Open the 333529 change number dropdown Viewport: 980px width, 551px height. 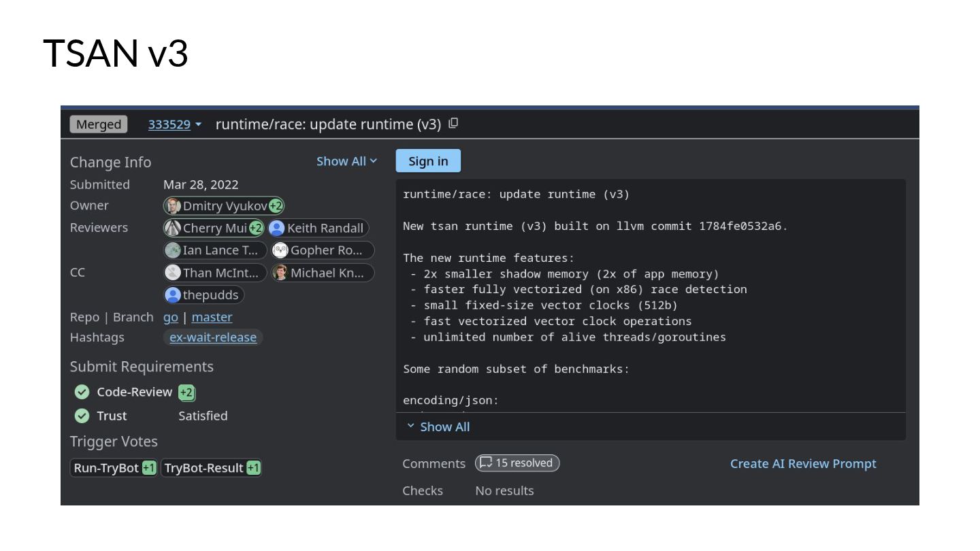click(175, 124)
